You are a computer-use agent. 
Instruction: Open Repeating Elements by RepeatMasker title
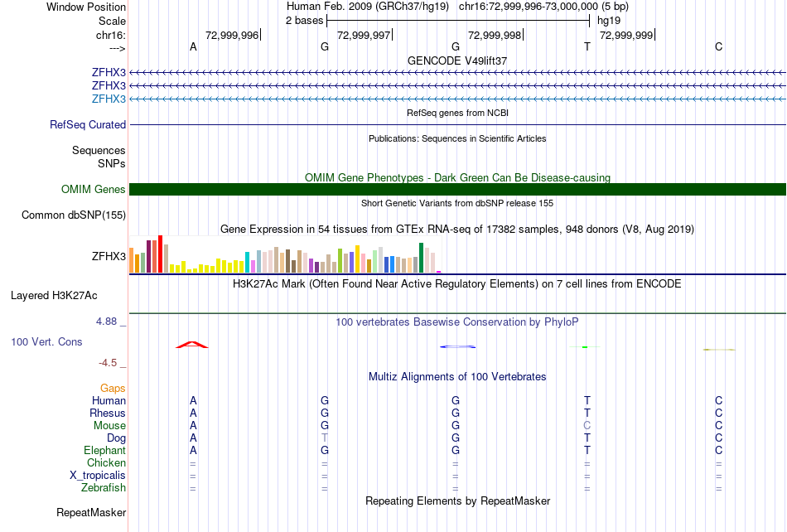pos(457,501)
